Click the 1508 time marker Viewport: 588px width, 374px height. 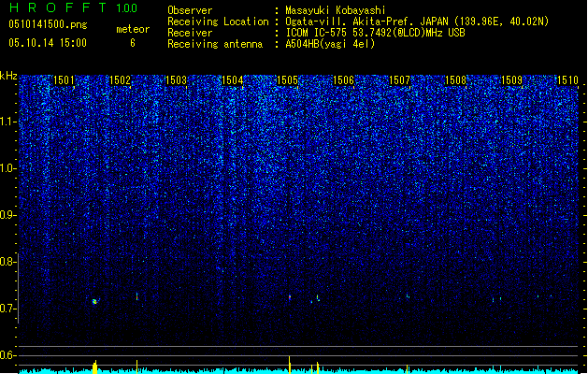click(x=455, y=80)
